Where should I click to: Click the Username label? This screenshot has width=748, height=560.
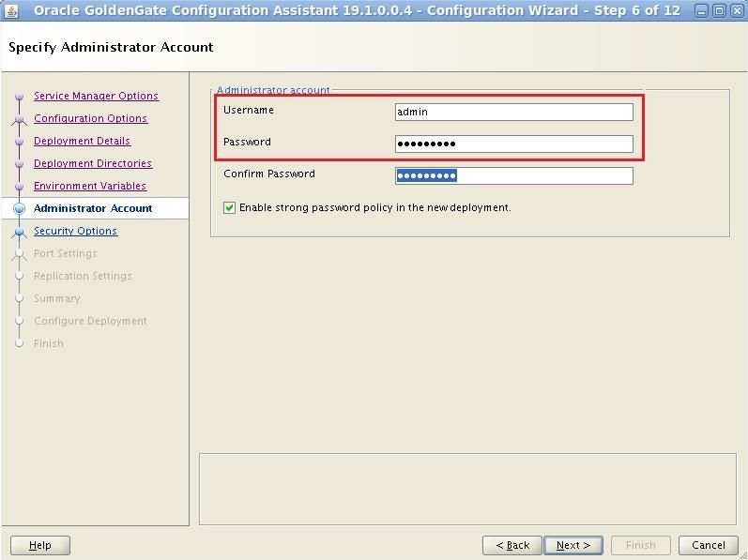point(249,110)
